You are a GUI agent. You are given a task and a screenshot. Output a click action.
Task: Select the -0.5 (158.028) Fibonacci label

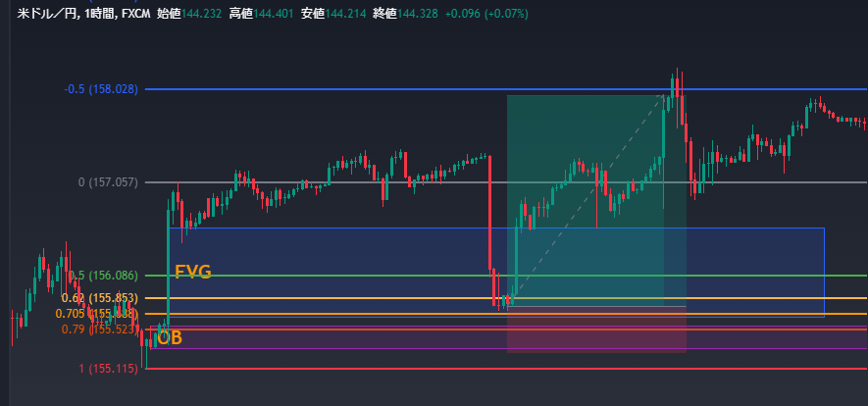tap(101, 89)
